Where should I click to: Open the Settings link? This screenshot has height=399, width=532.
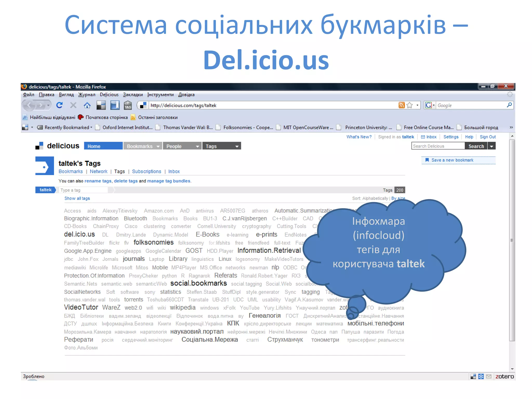point(451,137)
